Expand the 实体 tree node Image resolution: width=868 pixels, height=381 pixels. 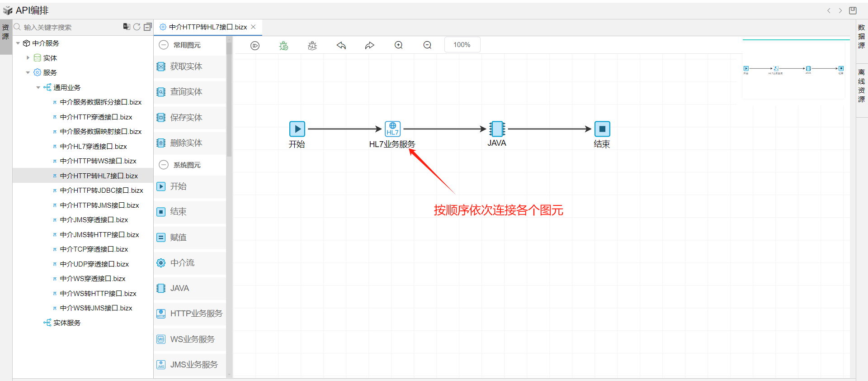pos(28,58)
